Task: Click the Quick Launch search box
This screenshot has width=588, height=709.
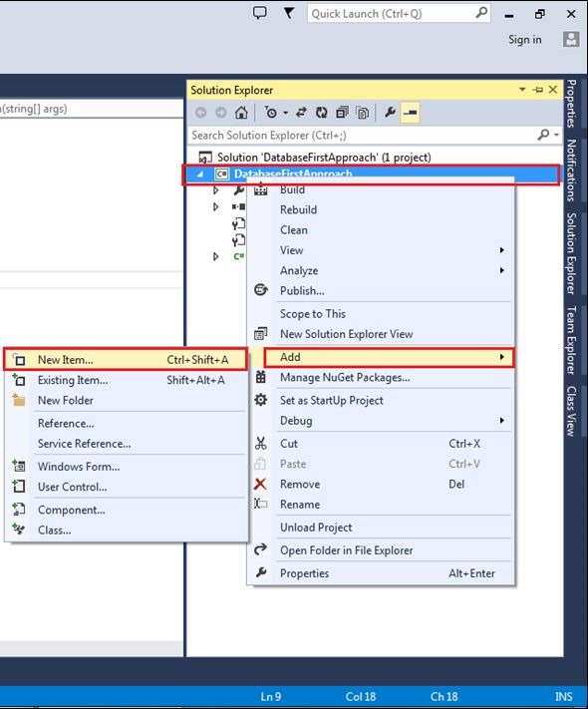Action: pos(399,14)
